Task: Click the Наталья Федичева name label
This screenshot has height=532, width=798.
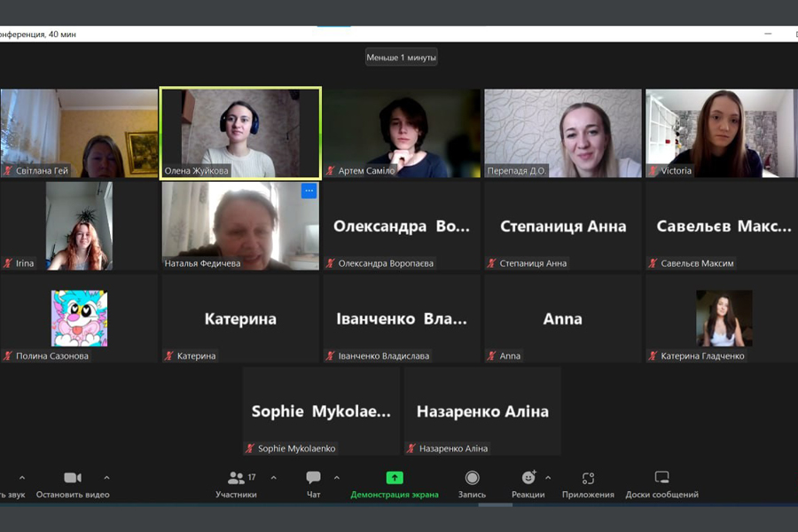Action: 202,263
